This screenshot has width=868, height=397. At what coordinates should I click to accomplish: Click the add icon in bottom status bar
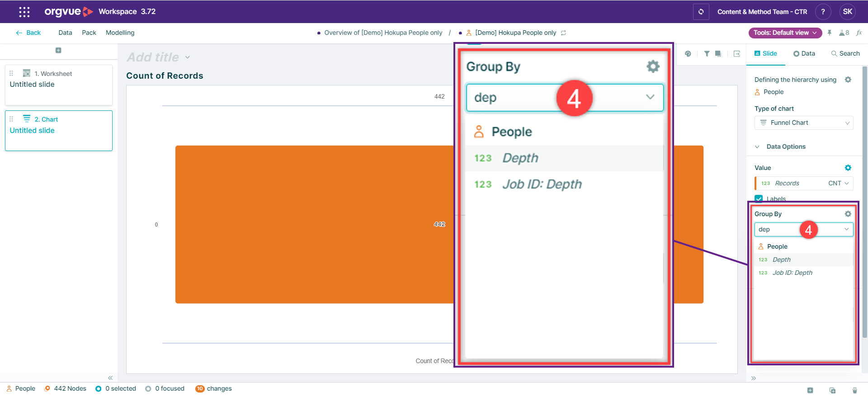(x=810, y=390)
